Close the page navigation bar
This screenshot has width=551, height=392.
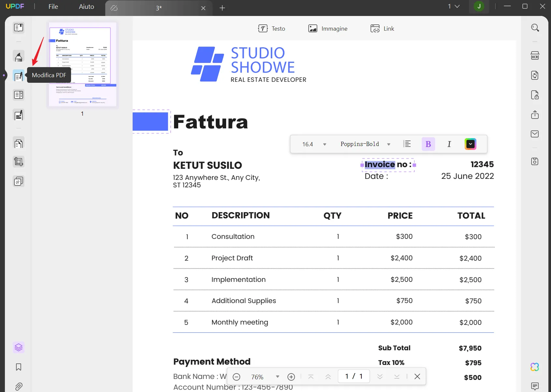417,377
